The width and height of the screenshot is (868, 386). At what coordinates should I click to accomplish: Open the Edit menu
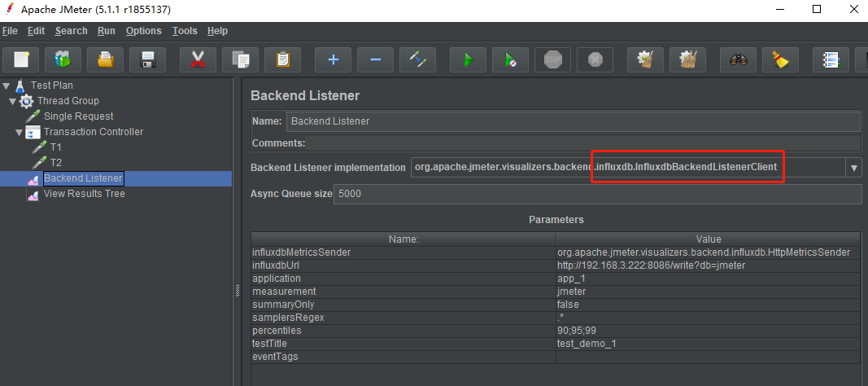pyautogui.click(x=36, y=31)
